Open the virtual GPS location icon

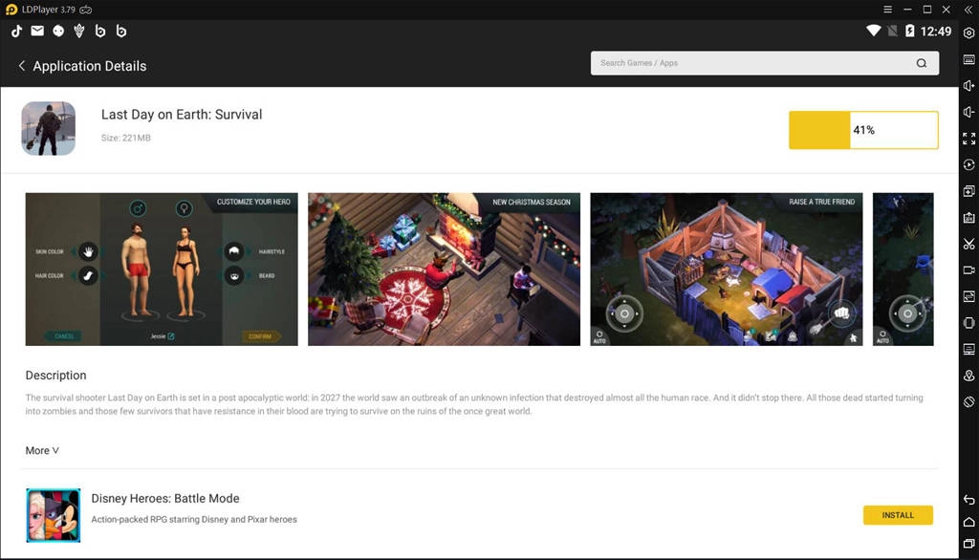point(969,376)
